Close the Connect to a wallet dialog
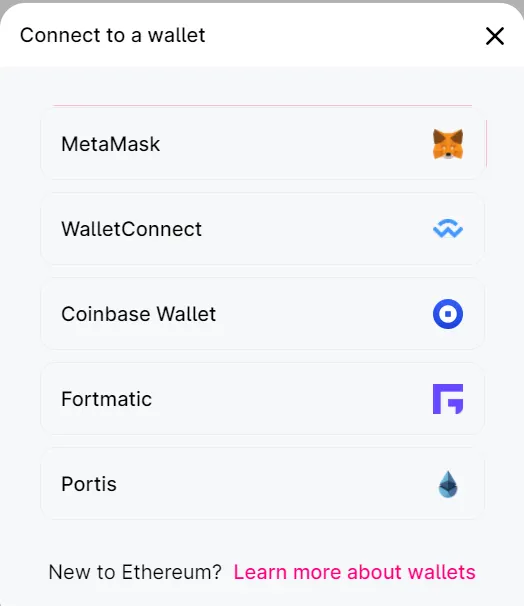 (495, 36)
